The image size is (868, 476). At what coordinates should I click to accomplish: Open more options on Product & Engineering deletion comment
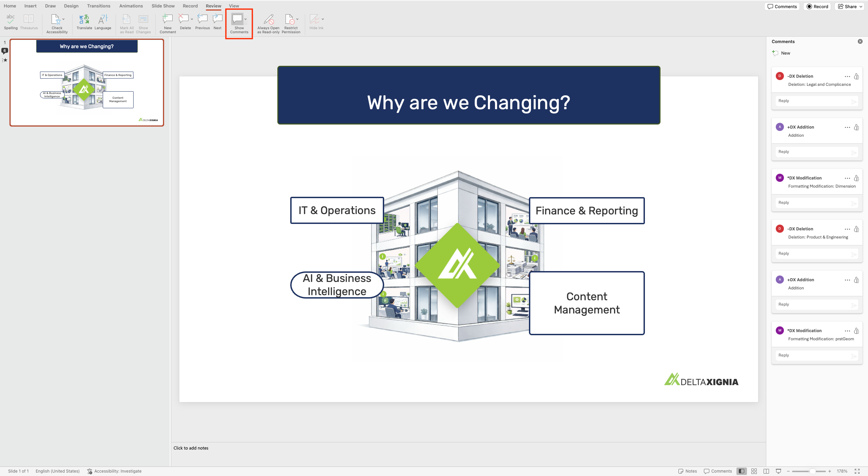click(847, 229)
